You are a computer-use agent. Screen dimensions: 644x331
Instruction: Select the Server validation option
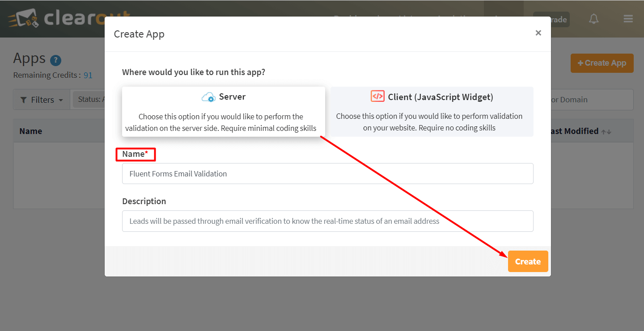point(223,111)
